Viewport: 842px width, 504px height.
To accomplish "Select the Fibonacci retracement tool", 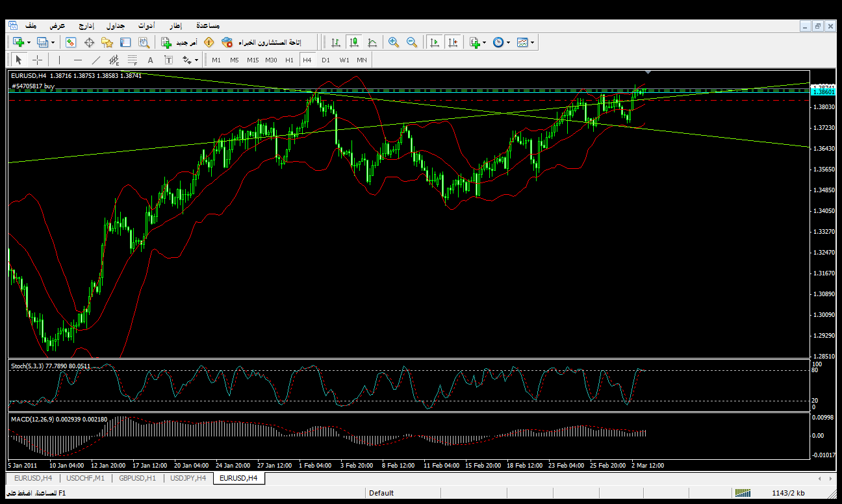I will click(x=133, y=60).
